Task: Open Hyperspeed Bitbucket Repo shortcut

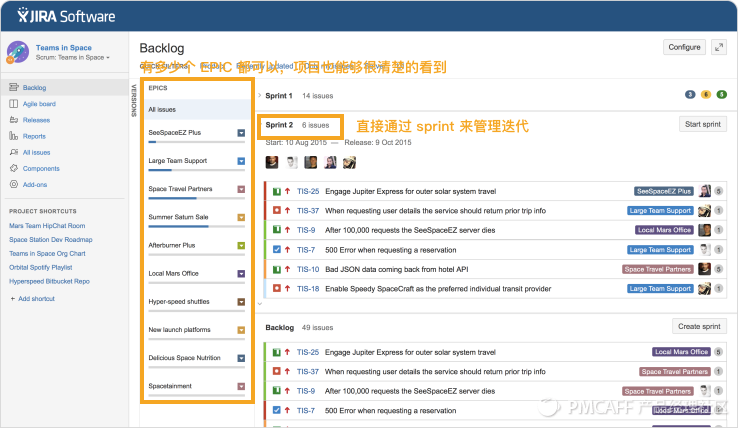Action: point(49,281)
